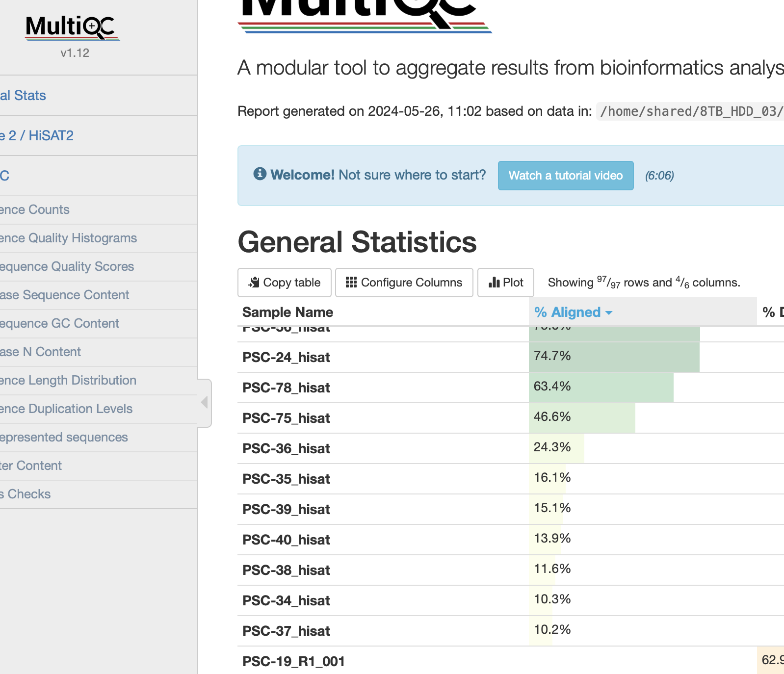Jump to Per Sequence Quality Scores
Image resolution: width=784 pixels, height=674 pixels.
pos(67,266)
